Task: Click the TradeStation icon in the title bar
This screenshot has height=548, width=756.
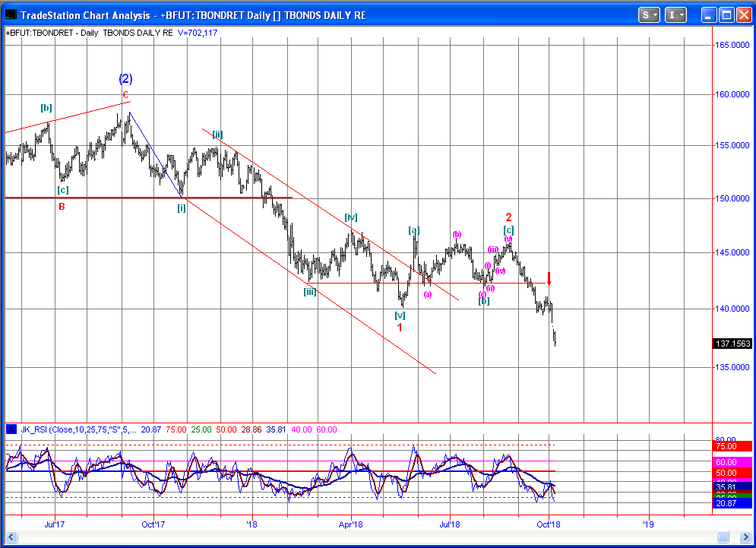Action: tap(11, 14)
